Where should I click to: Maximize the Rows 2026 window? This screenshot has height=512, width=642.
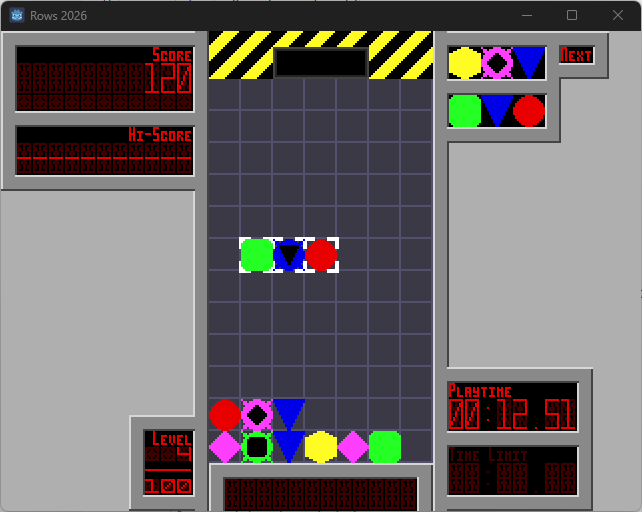[x=572, y=16]
